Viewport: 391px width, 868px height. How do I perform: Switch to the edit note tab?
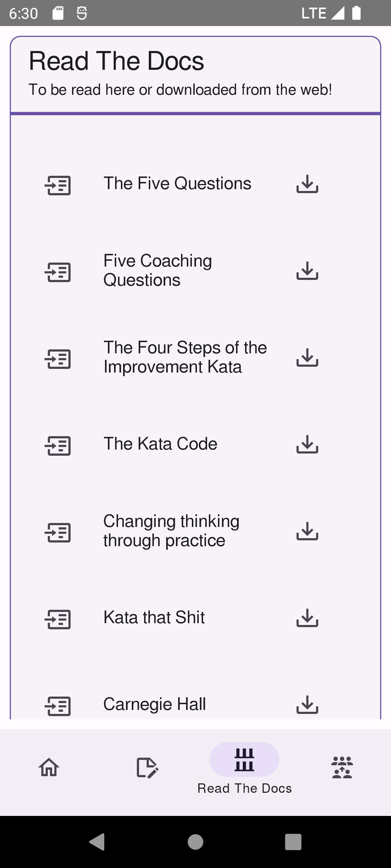[x=147, y=767]
